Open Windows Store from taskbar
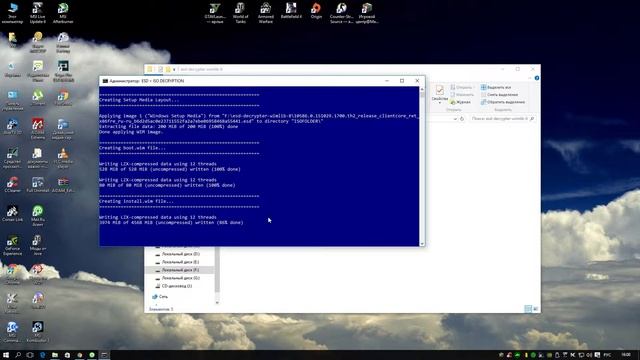This screenshot has width=640, height=360. tap(67, 355)
